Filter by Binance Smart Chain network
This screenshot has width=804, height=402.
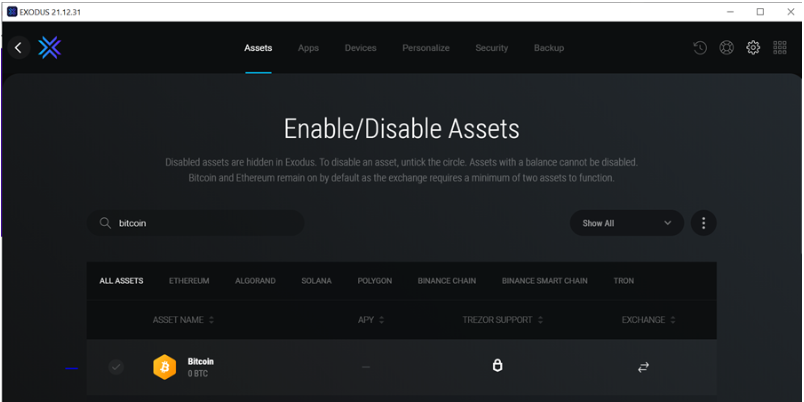coord(545,280)
